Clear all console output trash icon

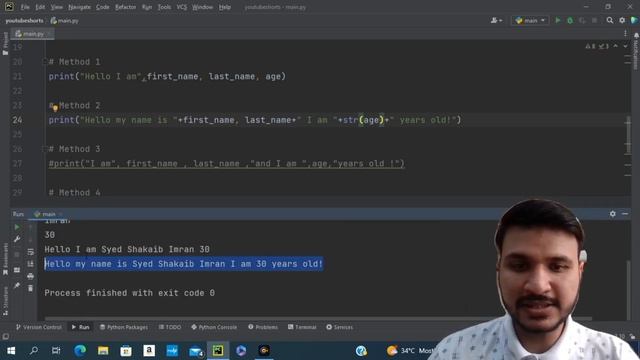(31, 288)
